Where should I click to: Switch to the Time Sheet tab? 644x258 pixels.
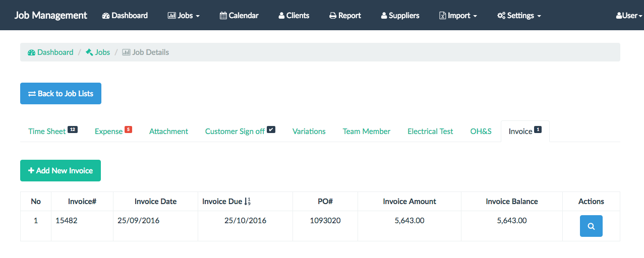47,132
